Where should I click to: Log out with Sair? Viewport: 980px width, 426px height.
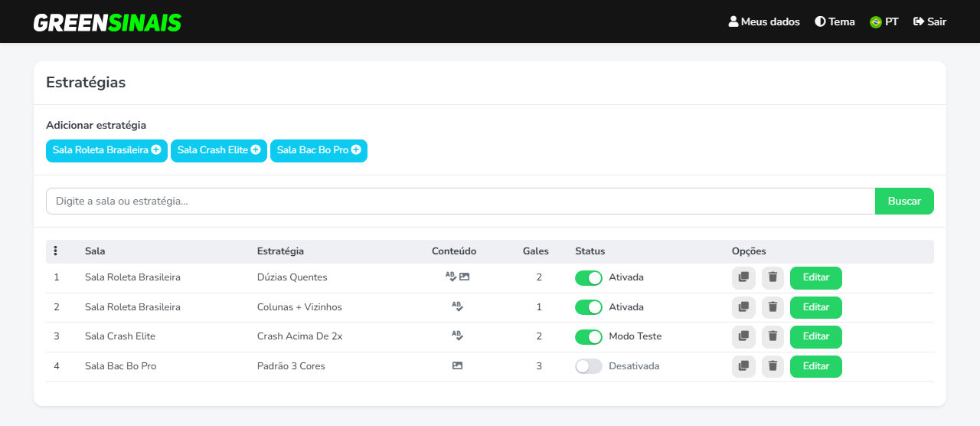(930, 21)
